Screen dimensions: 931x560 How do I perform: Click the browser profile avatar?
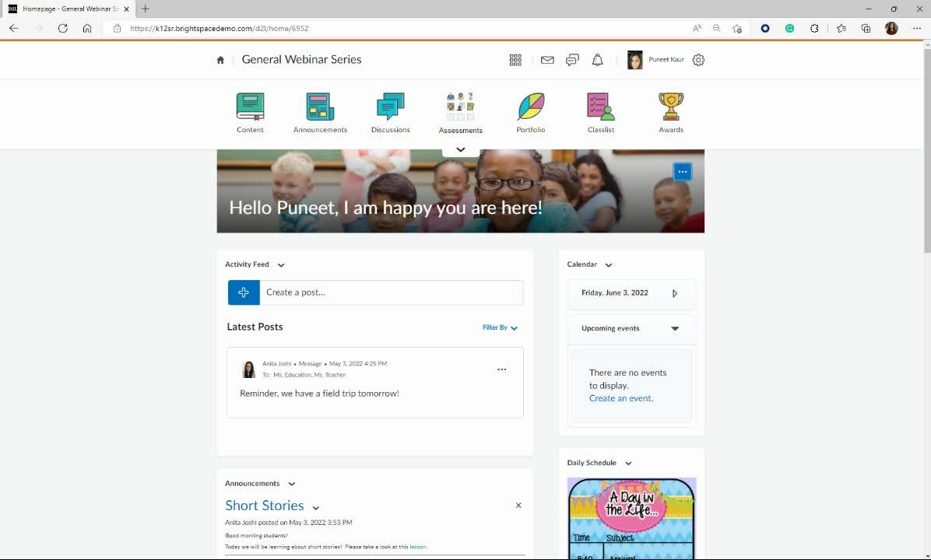(x=891, y=28)
